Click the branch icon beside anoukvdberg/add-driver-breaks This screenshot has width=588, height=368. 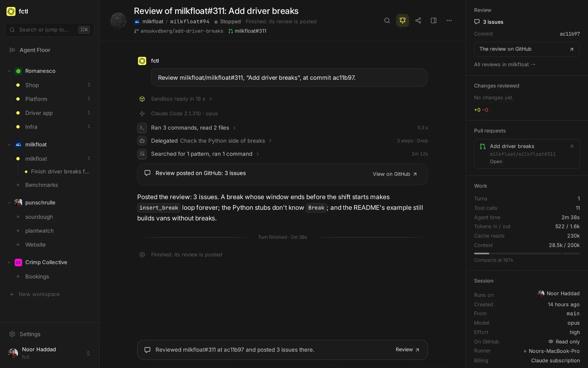click(136, 31)
